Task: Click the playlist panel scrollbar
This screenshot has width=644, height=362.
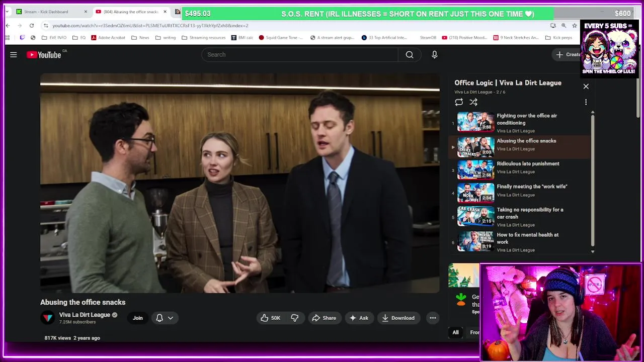Action: (x=592, y=181)
